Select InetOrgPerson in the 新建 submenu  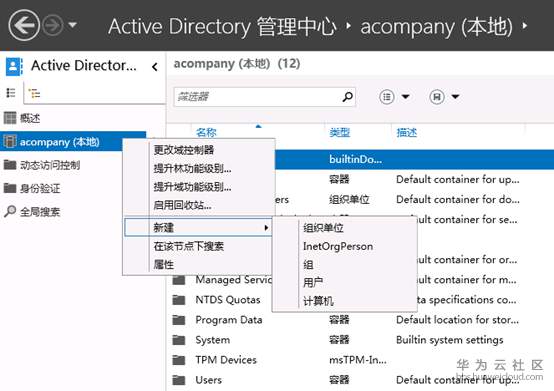point(344,246)
